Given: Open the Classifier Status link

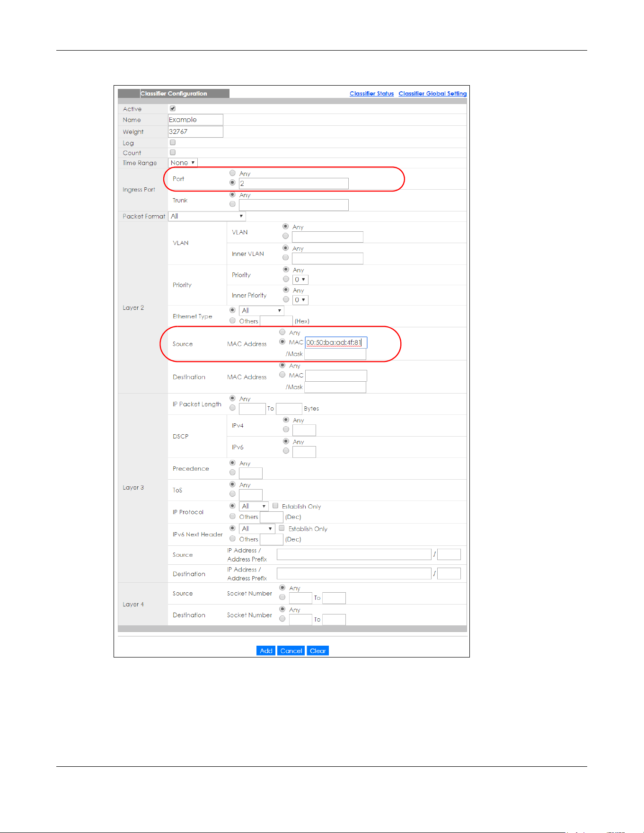Looking at the screenshot, I should pos(371,94).
